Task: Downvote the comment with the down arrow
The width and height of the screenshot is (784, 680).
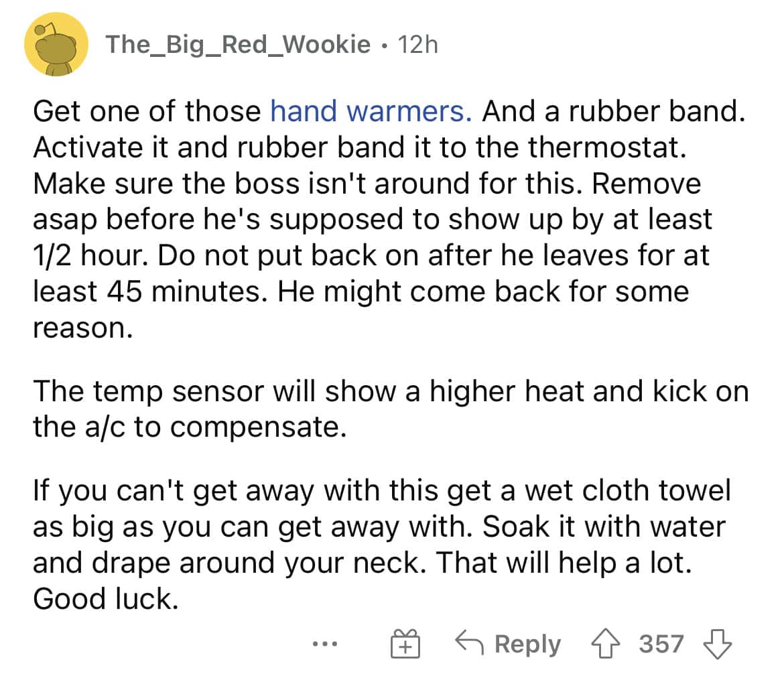Action: [718, 644]
